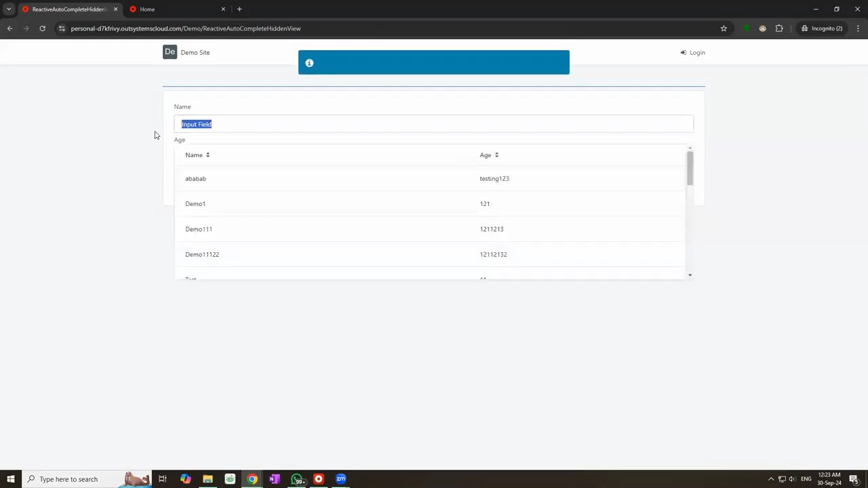Image resolution: width=868 pixels, height=488 pixels.
Task: Click the testing123 age value
Action: 494,179
